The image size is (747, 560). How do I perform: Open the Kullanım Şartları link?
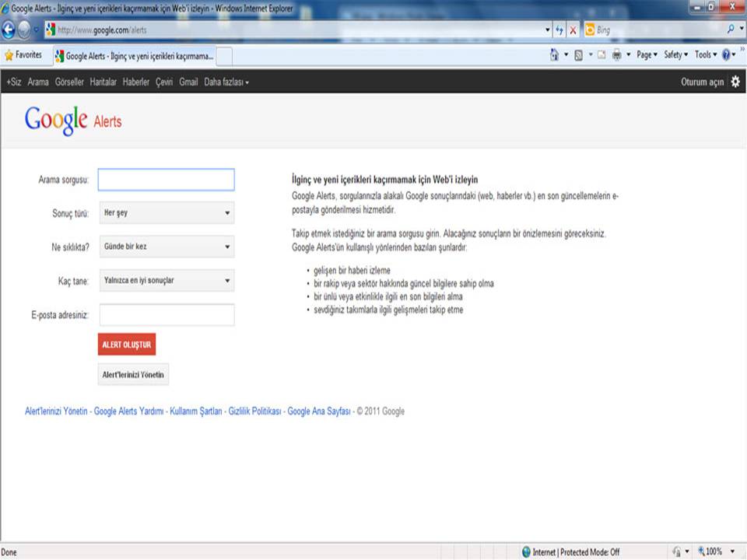coord(196,411)
